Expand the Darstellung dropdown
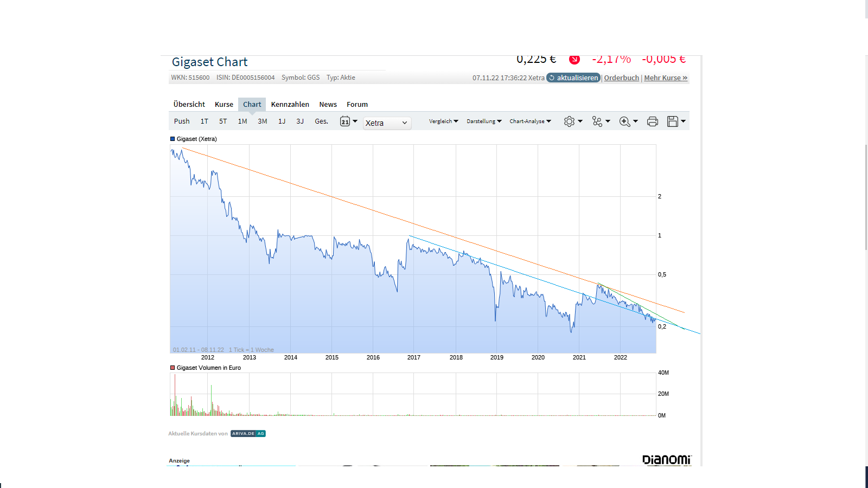868x488 pixels. [x=484, y=121]
